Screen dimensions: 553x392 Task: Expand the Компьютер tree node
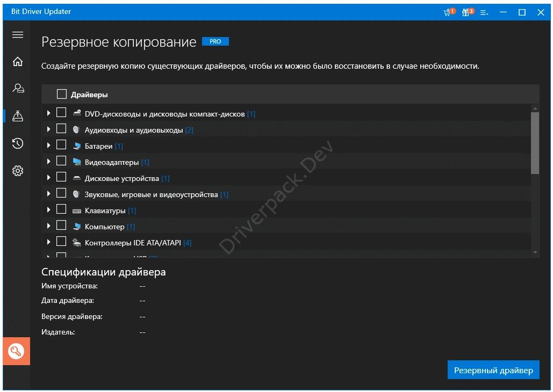[x=49, y=226]
